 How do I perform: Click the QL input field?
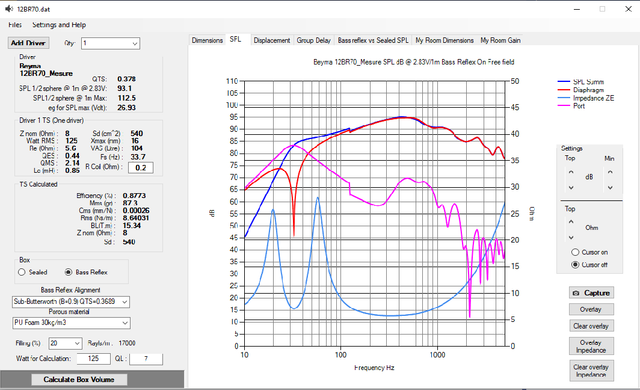146,359
